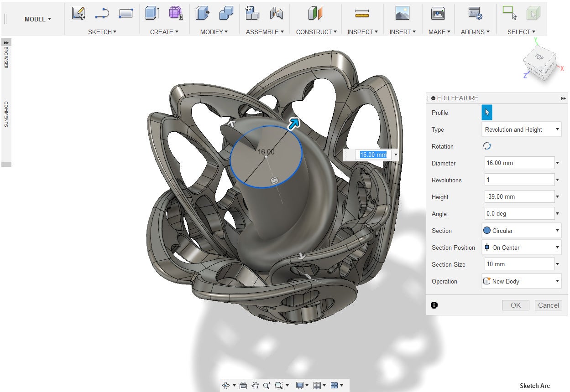
Task: Click the Height input field
Action: point(519,197)
